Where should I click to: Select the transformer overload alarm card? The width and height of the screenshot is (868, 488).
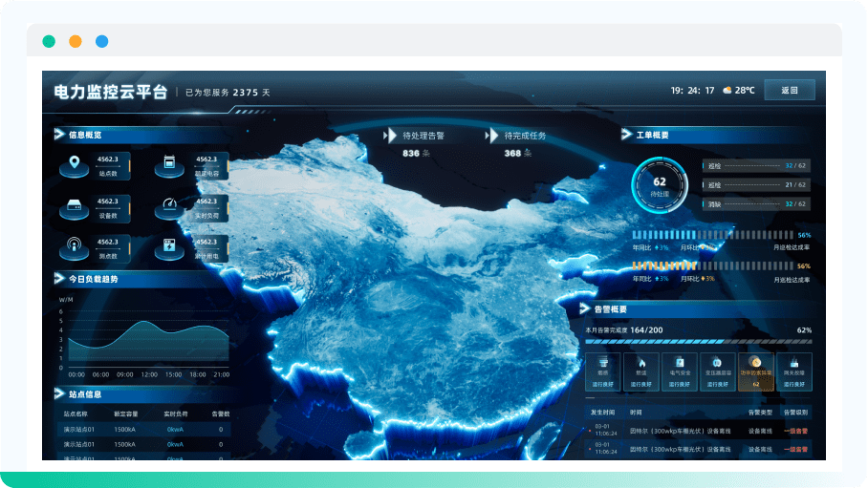click(x=717, y=371)
